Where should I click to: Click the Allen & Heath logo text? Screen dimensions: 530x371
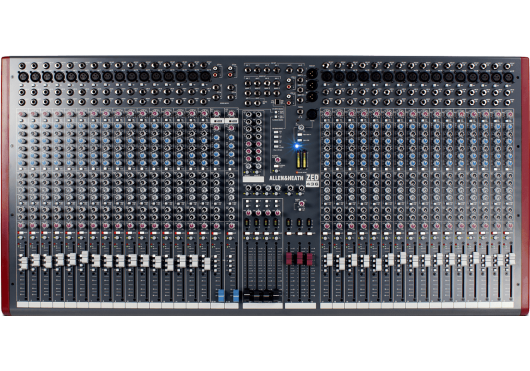(286, 178)
